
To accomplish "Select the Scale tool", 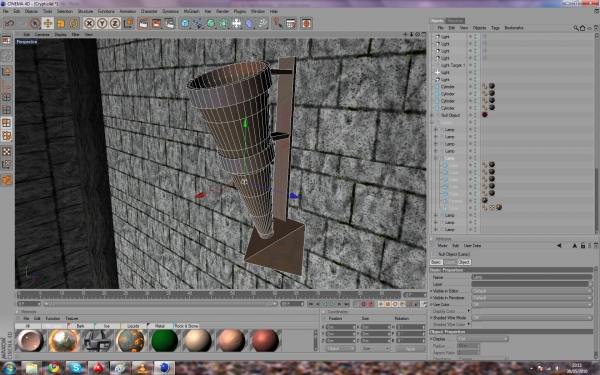I will [x=60, y=24].
